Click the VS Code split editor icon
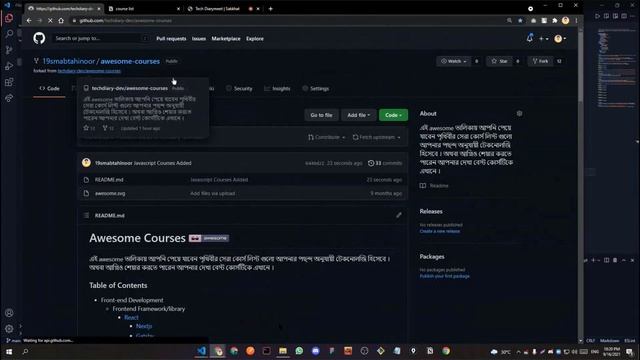Viewport: 640px width, 360px height. point(624,16)
